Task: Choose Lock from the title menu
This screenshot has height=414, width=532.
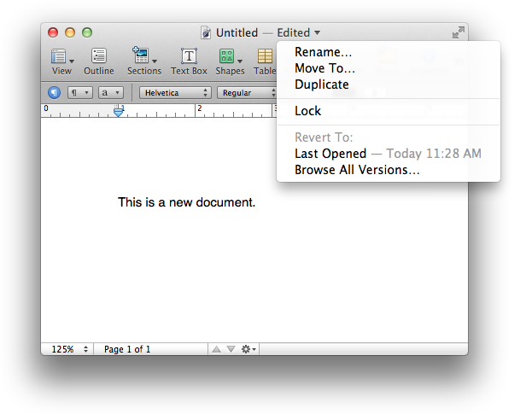Action: (307, 111)
